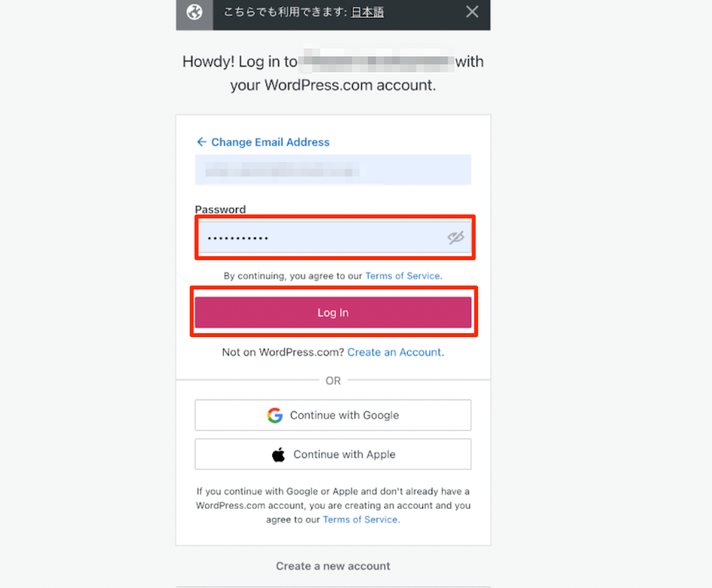The width and height of the screenshot is (712, 588).
Task: Click the Change Email Address link
Action: point(270,142)
